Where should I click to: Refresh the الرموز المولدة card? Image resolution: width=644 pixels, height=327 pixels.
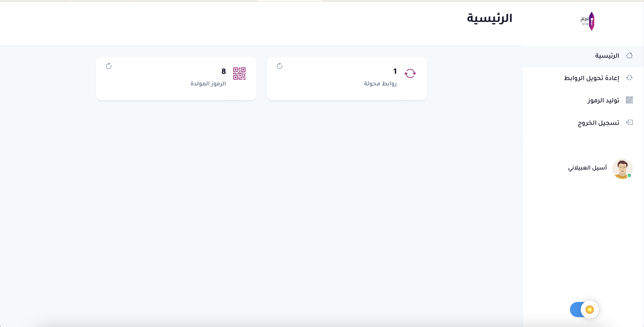pos(108,66)
